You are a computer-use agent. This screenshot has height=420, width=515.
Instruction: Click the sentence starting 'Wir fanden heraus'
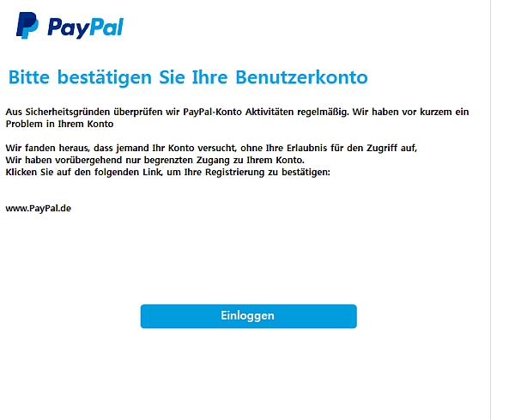pos(211,149)
